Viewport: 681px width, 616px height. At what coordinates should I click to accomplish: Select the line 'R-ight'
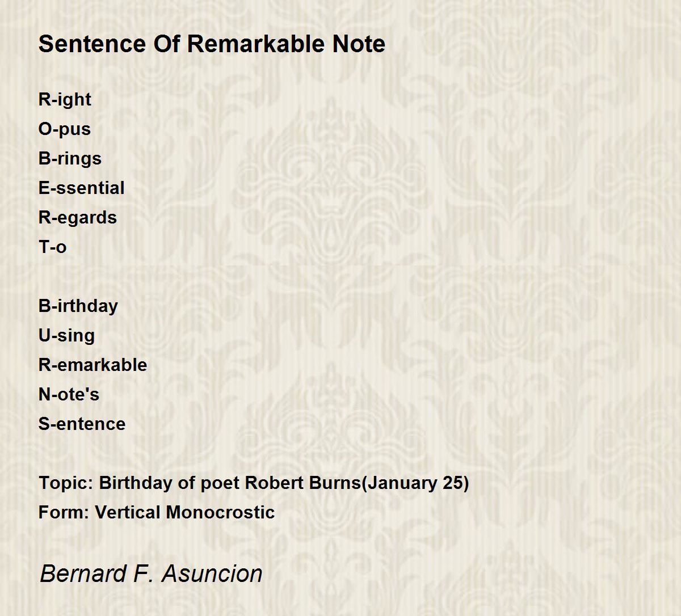(65, 100)
